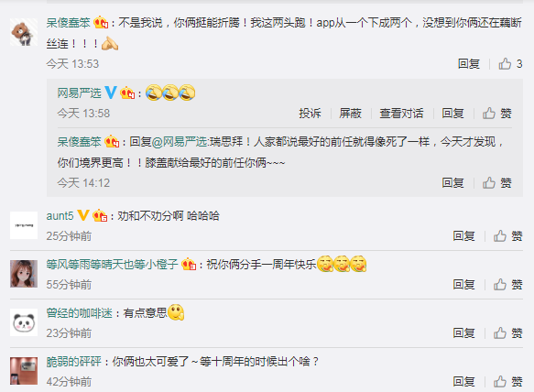
Task: Open 等风等雨等晴天也等小橙子's profile name
Action: [x=112, y=264]
